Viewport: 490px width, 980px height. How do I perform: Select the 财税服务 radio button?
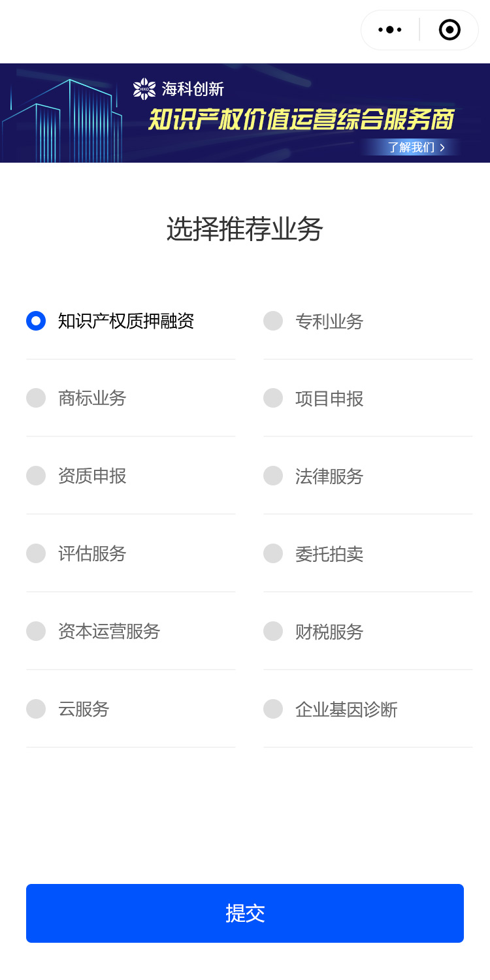click(273, 631)
